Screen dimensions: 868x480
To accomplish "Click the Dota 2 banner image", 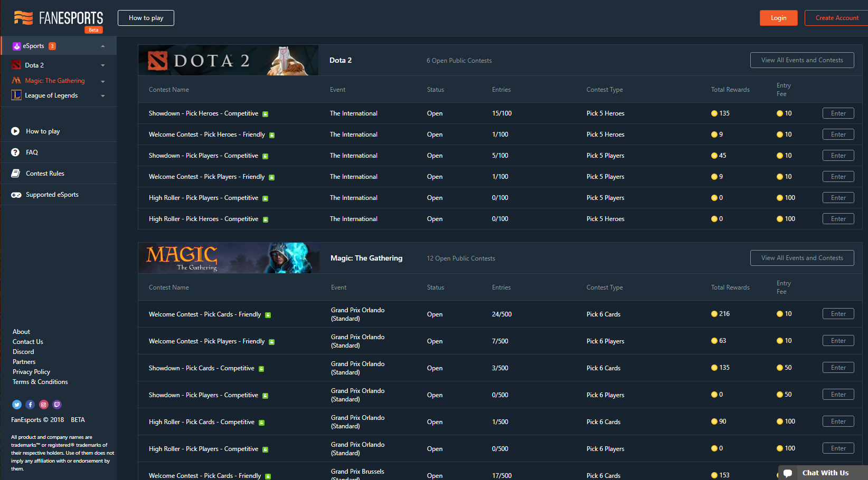I will [228, 60].
